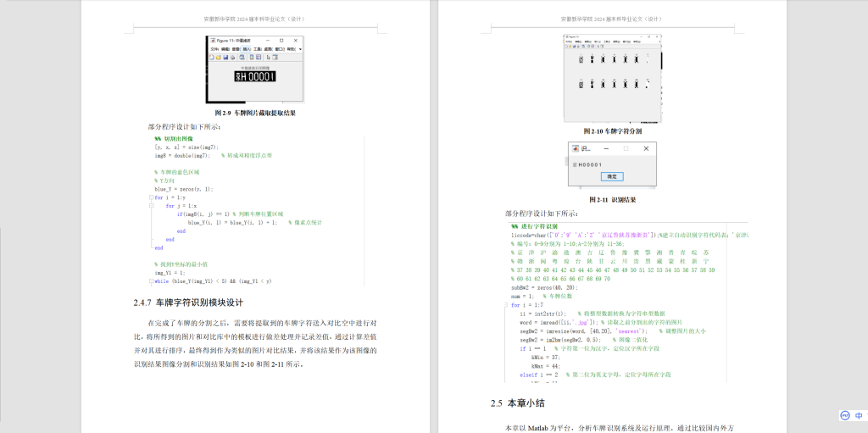Click the 图 2-10 character segmentation figure

click(x=613, y=79)
